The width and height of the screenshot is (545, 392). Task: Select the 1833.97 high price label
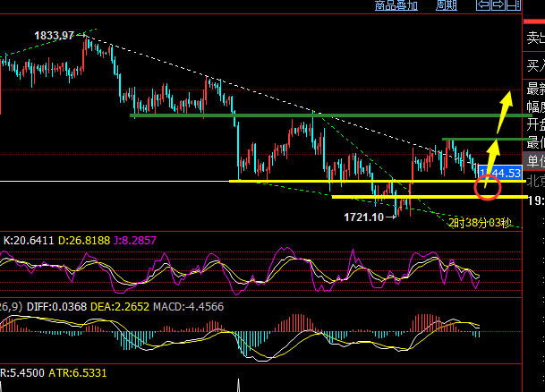55,36
